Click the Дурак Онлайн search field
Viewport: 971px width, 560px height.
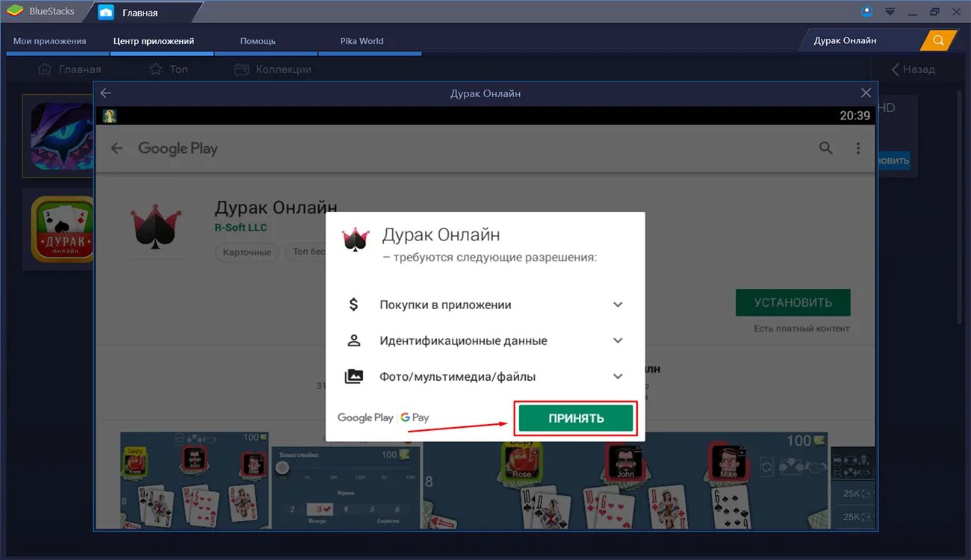point(859,40)
